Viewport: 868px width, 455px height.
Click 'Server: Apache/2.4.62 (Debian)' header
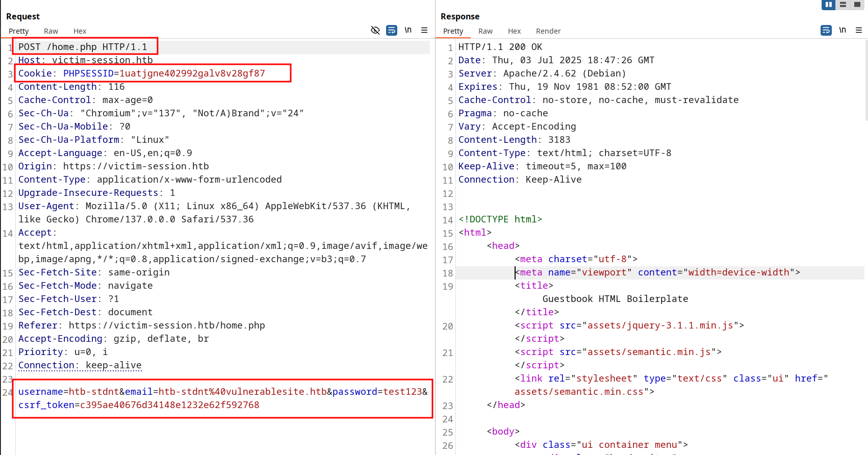542,73
